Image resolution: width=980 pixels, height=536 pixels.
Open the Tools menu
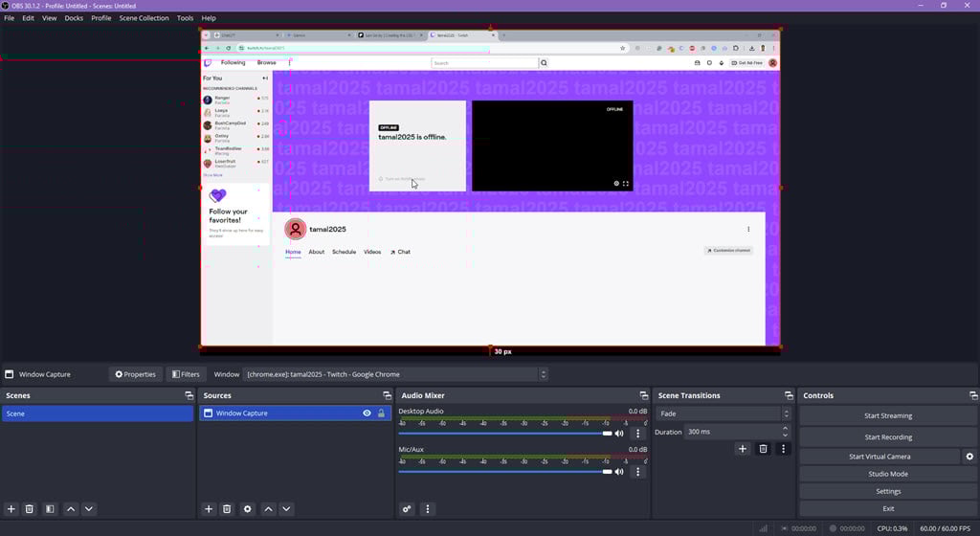(185, 18)
